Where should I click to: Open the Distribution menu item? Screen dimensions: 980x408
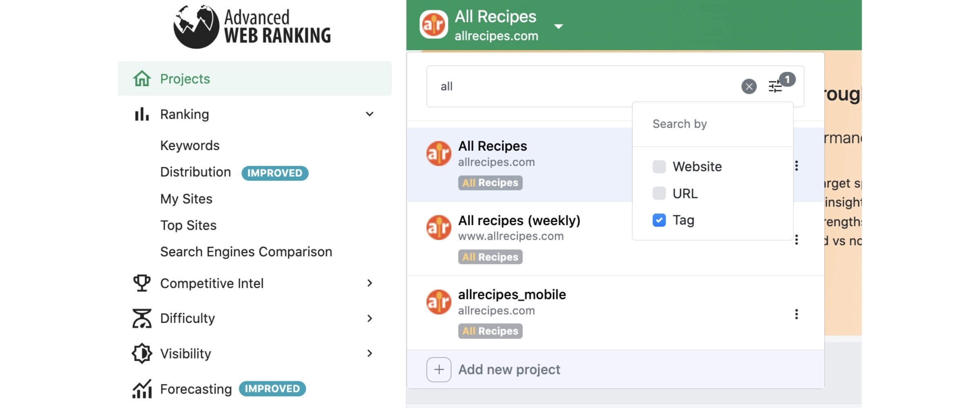pos(196,172)
